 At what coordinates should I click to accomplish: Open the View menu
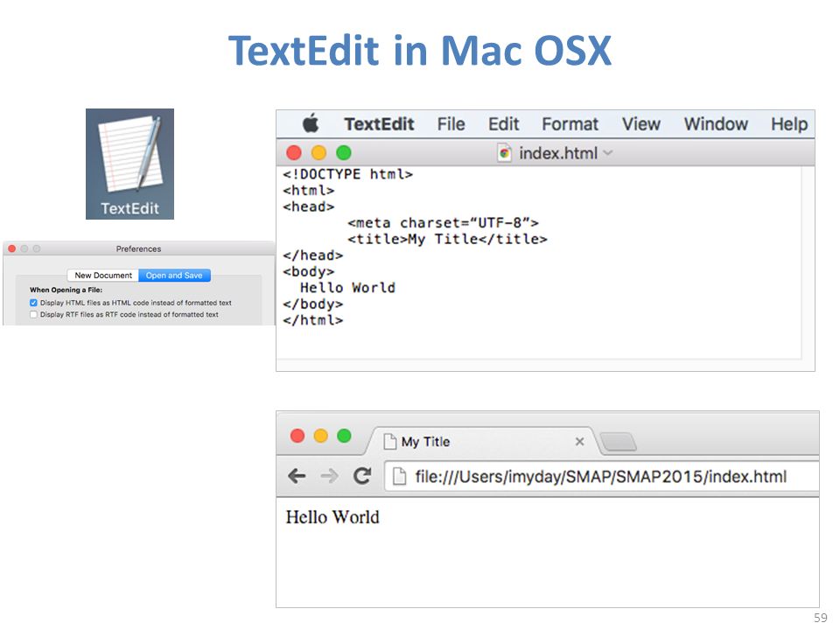click(x=640, y=124)
